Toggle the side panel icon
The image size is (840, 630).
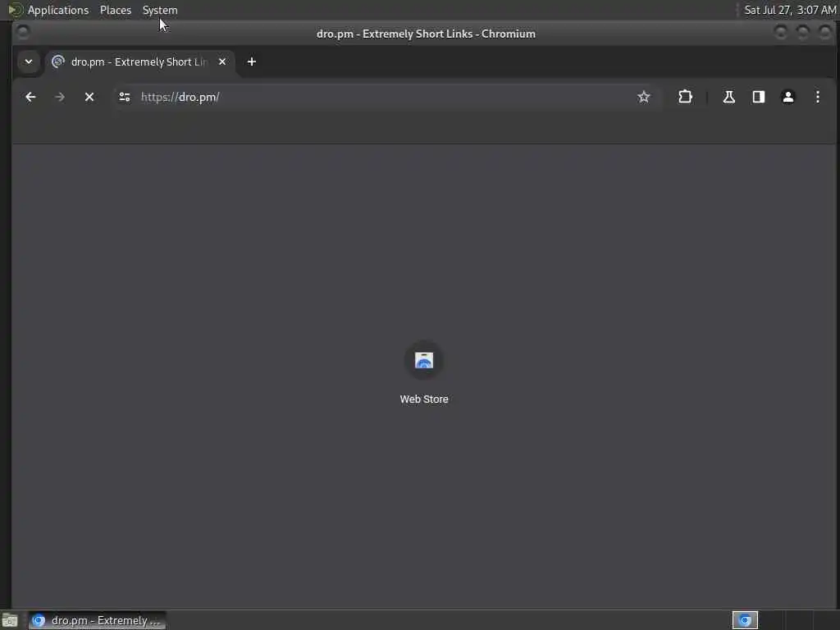tap(759, 97)
